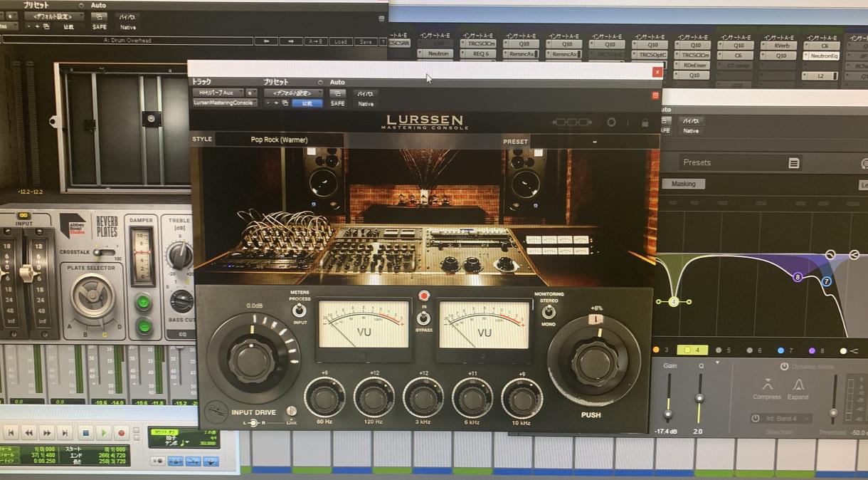
Task: Select EQ band 4 node on the curve
Action: pos(674,302)
